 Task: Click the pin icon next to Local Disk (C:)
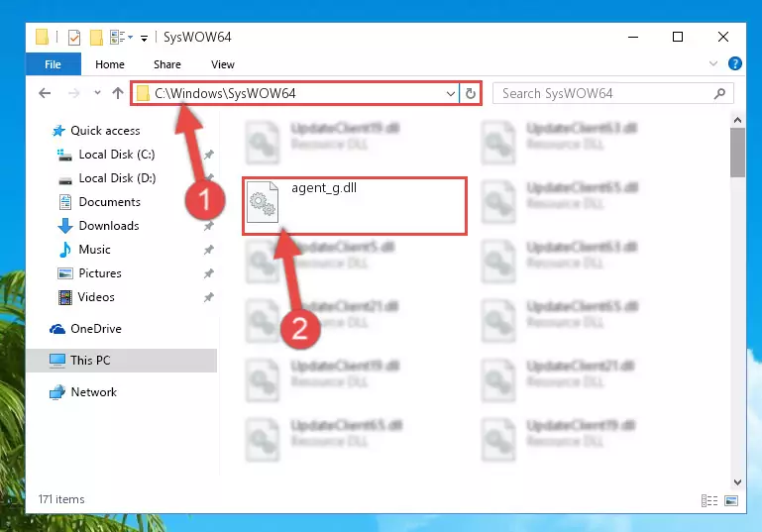[x=208, y=155]
